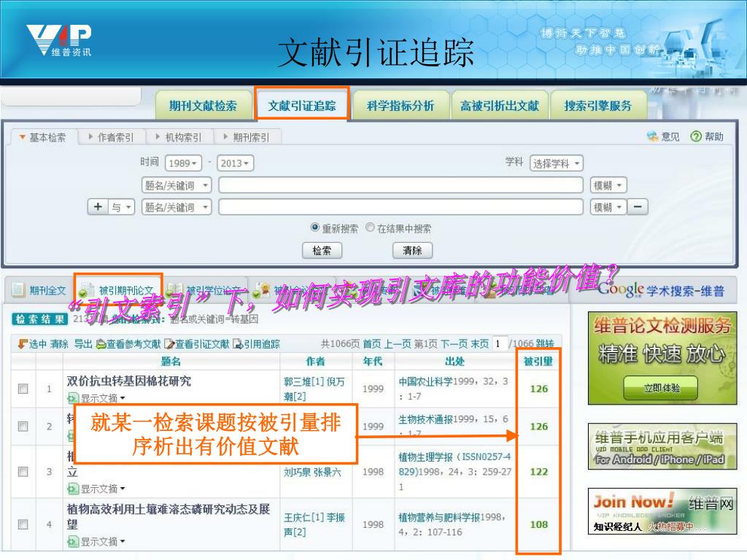Click the first search keyword input
Image resolution: width=747 pixels, height=560 pixels.
click(400, 184)
